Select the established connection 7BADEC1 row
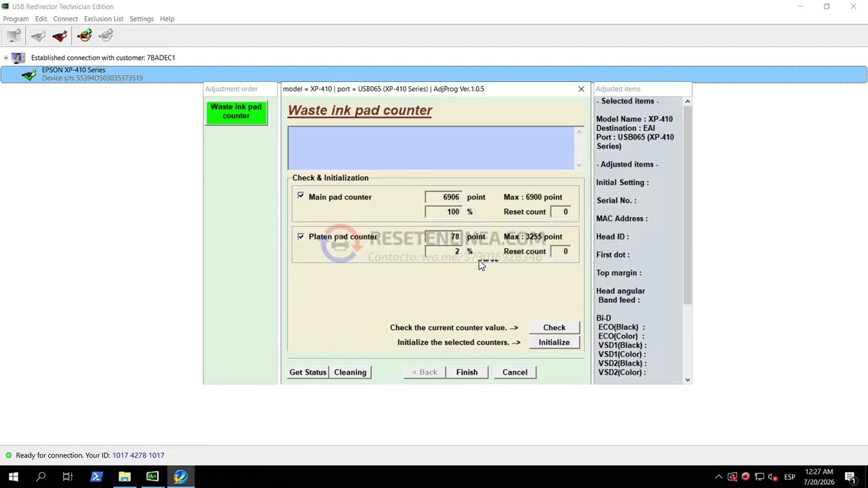The width and height of the screenshot is (868, 488). coord(103,58)
